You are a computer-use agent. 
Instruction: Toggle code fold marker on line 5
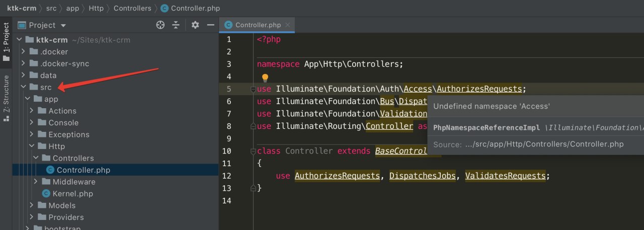253,89
